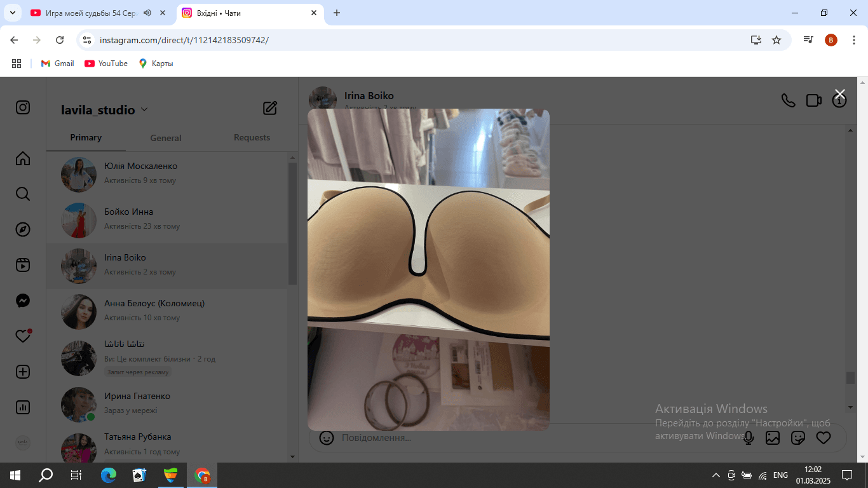Reload the Instagram page
Image resolution: width=868 pixels, height=488 pixels.
60,40
